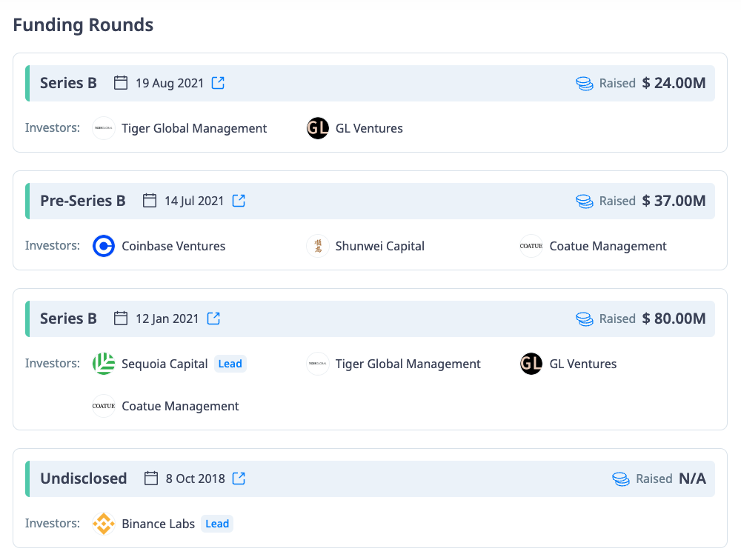Screen dimensions: 741x560
Task: Click the Binance Labs logo icon
Action: click(x=104, y=524)
